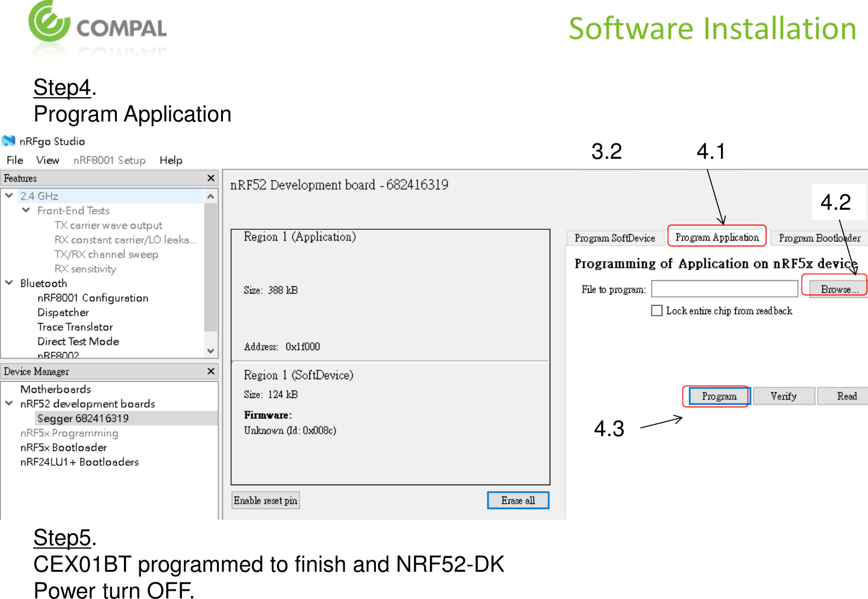868x599 pixels.
Task: Click the Verify button
Action: click(x=783, y=396)
